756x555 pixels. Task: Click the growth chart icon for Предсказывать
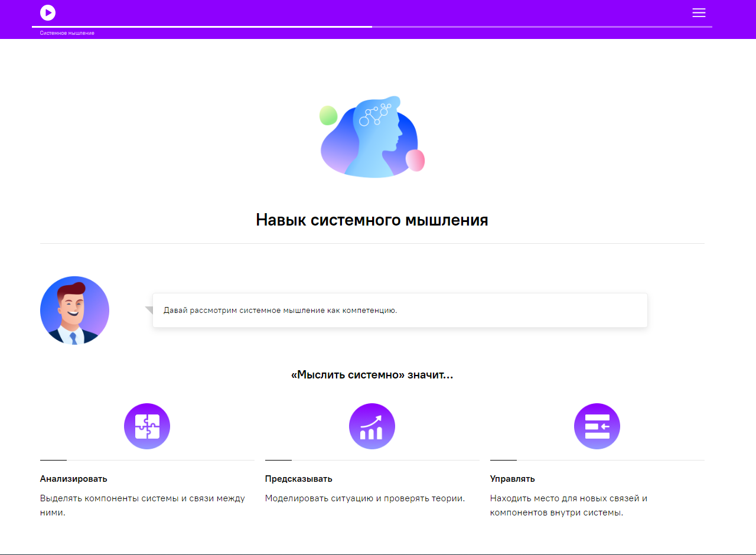tap(372, 426)
